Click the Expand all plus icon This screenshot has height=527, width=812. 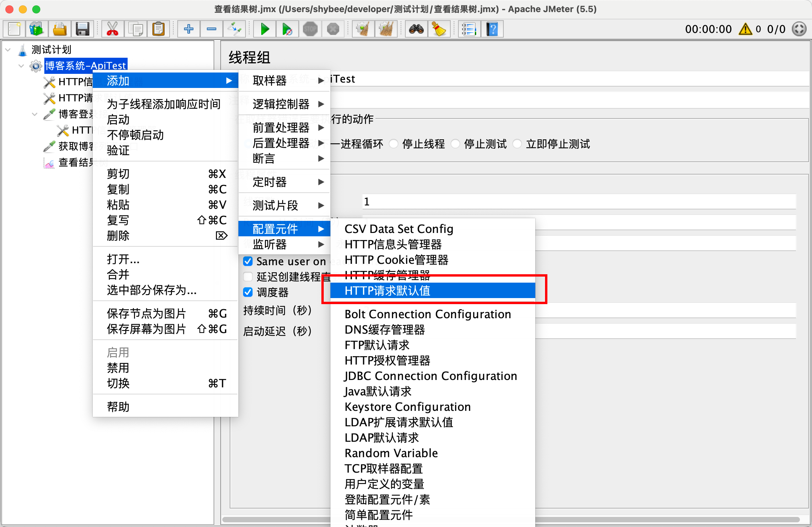point(189,29)
